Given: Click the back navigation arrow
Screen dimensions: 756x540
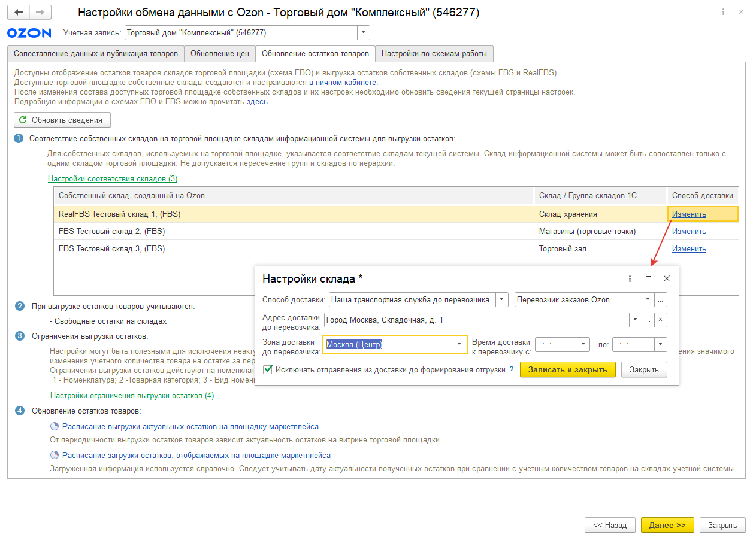Looking at the screenshot, I should click(x=19, y=13).
